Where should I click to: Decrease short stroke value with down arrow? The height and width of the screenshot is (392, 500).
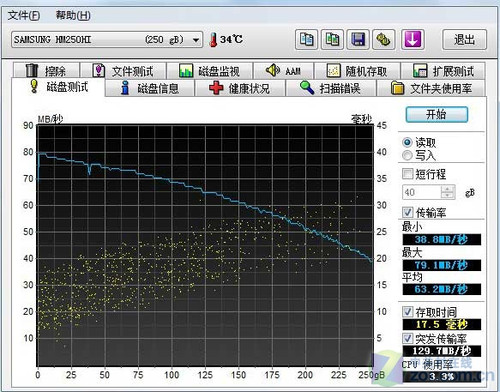(x=447, y=196)
